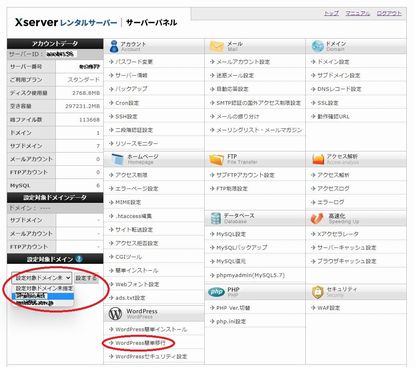Click the Account section person icon

pos(114,46)
